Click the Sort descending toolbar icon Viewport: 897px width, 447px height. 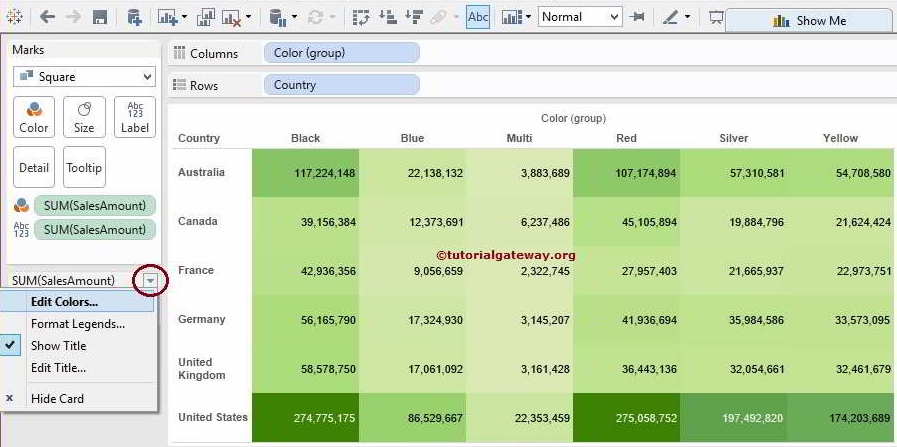point(412,17)
